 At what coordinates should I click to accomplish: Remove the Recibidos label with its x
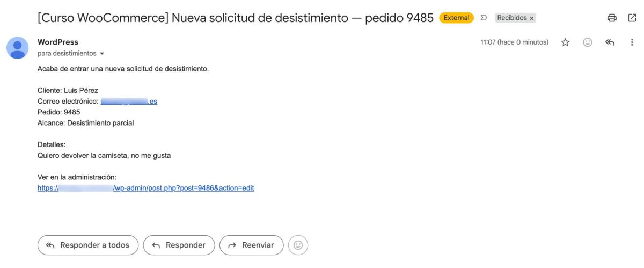(x=531, y=18)
